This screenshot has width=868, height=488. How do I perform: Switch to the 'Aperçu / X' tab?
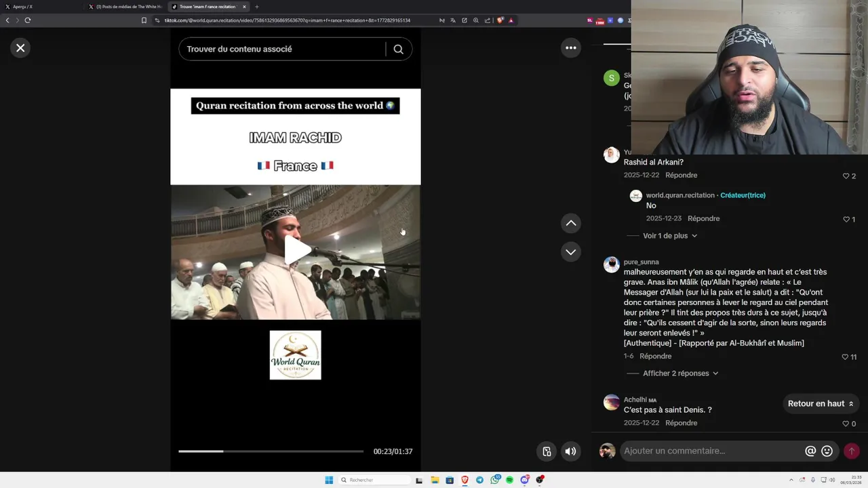[41, 7]
